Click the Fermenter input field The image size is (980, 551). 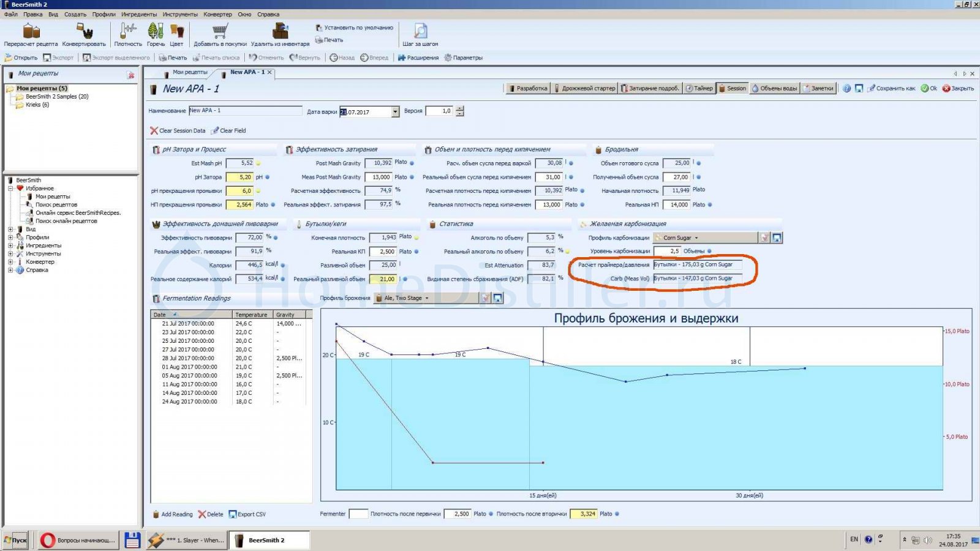(x=358, y=514)
